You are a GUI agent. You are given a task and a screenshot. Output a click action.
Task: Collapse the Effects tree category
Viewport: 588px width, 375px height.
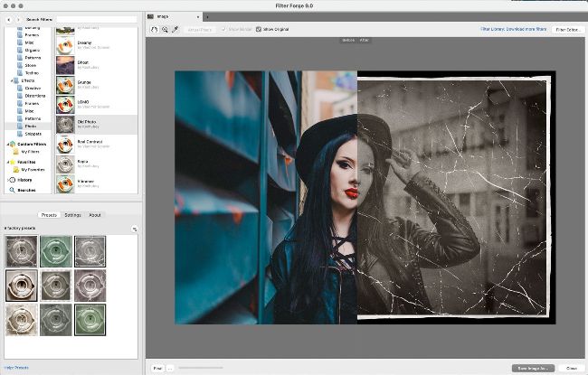click(x=12, y=80)
